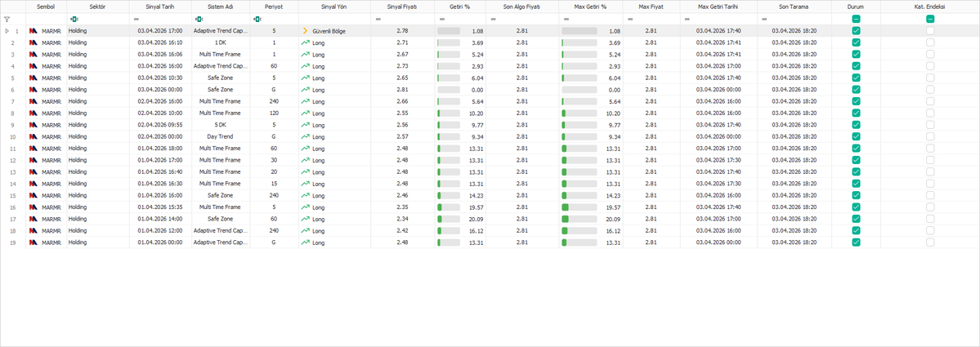Sort by the Sembol column header
This screenshot has height=347, width=980.
(46, 7)
